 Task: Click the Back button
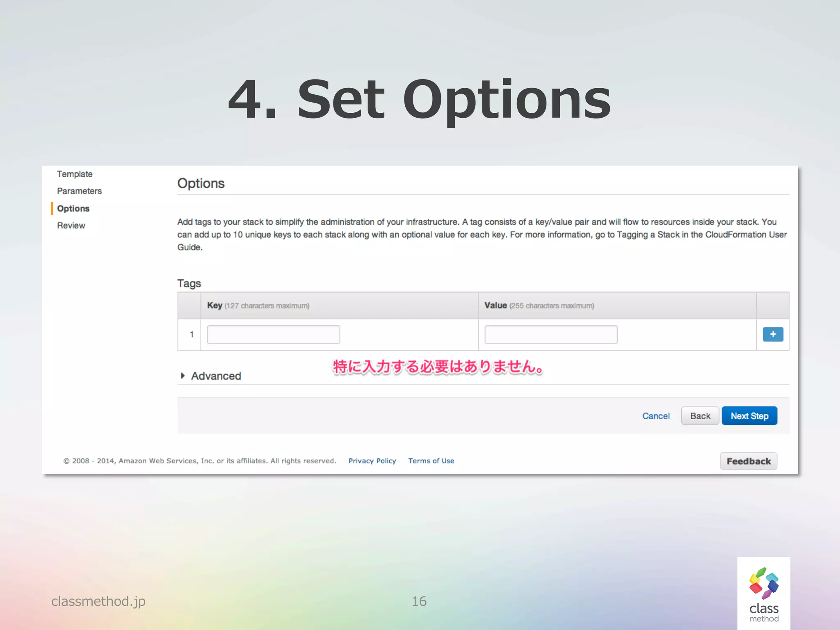tap(700, 416)
